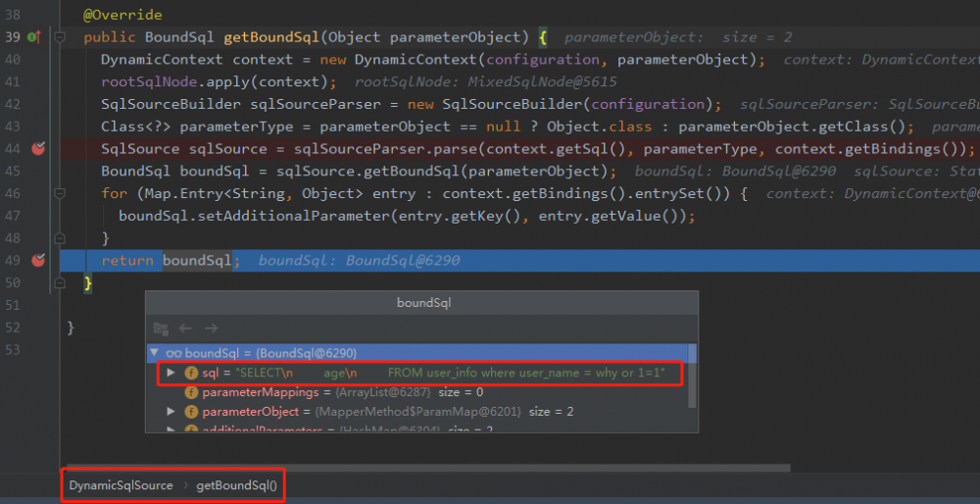The image size is (980, 504).
Task: Click the "boundSql: BoundSql@6290" hint on line 45
Action: click(735, 172)
